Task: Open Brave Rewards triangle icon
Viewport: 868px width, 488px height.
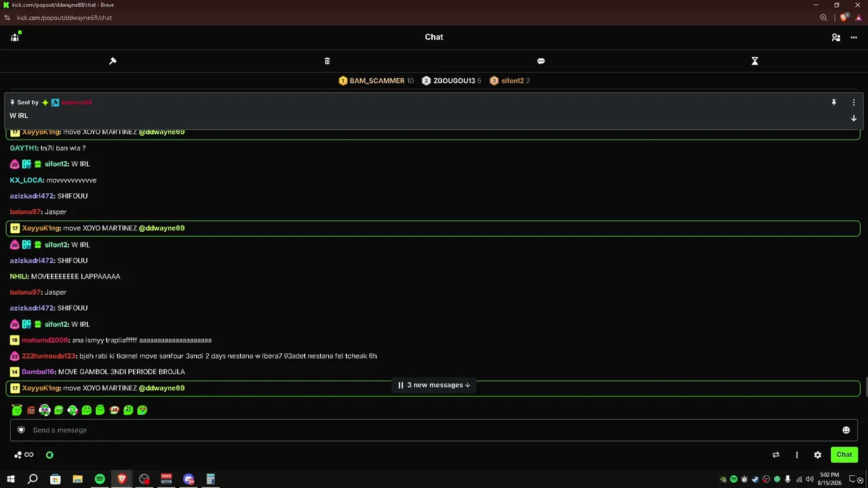Action: click(859, 18)
